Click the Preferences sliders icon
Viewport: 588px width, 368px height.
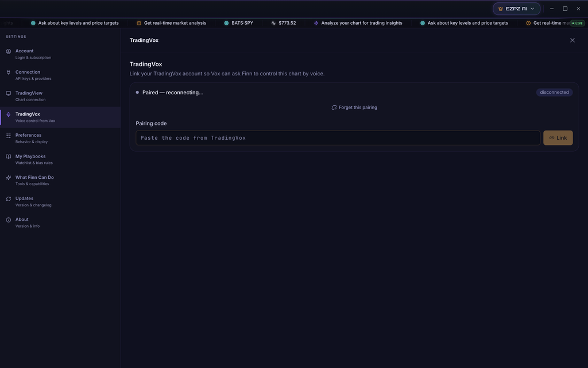click(8, 135)
